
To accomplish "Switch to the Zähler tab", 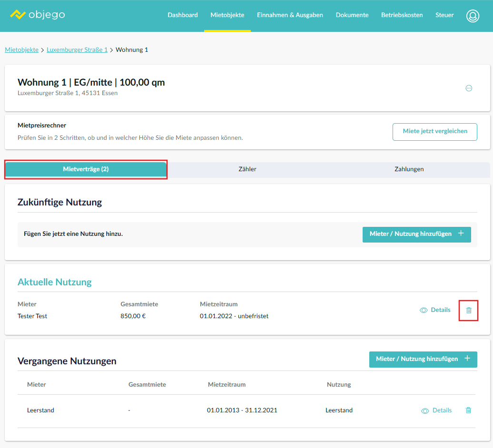I will pos(247,169).
